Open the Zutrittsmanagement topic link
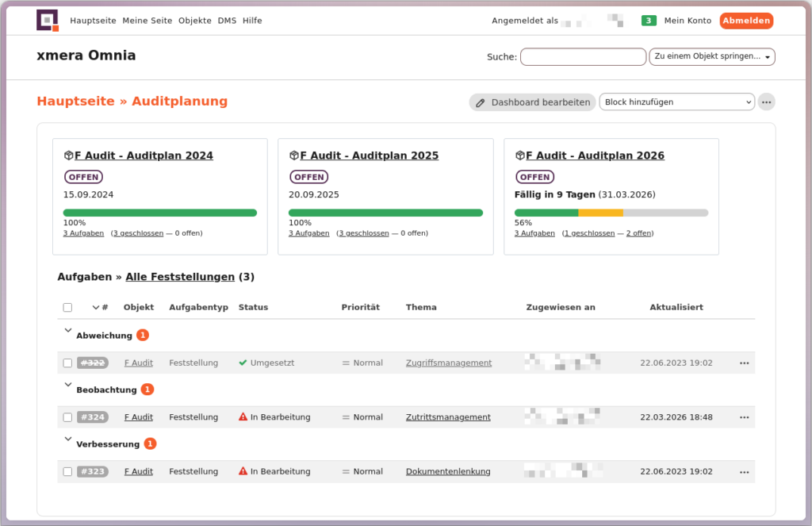 448,417
